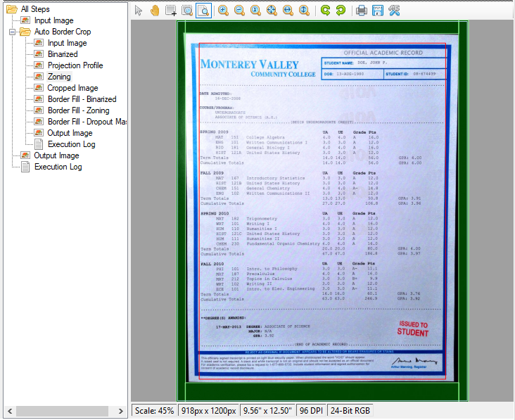Image resolution: width=515 pixels, height=420 pixels.
Task: View the Binarized step
Action: tap(63, 54)
